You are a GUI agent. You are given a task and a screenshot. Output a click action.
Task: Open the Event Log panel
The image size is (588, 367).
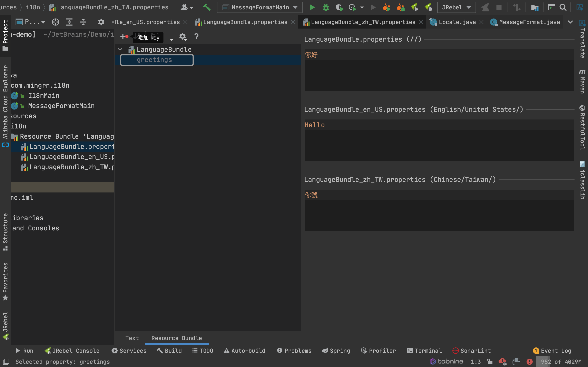click(x=552, y=351)
